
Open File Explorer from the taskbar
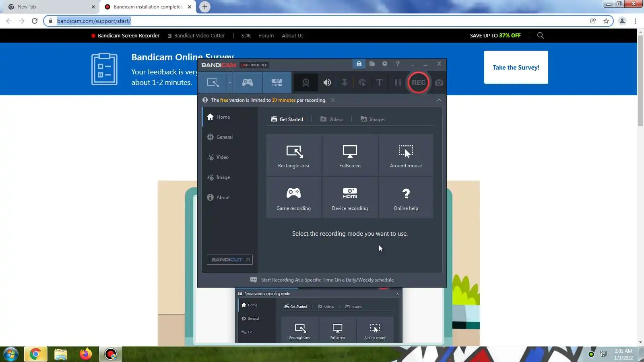click(x=60, y=354)
